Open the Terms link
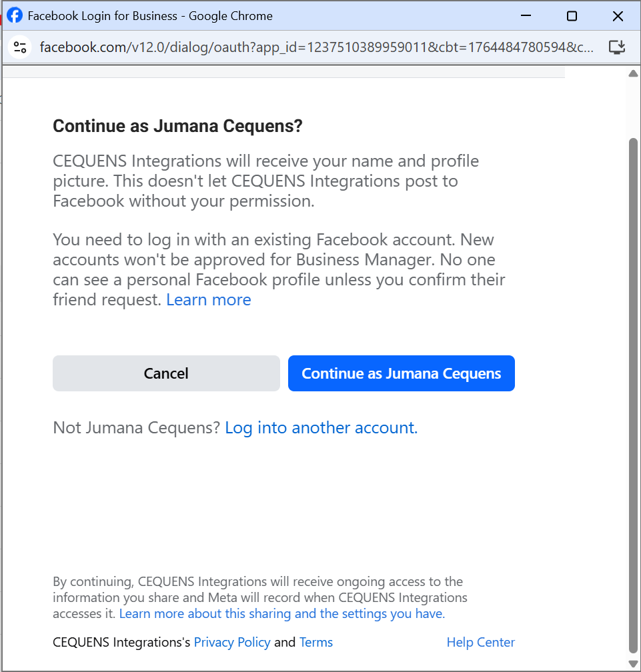The width and height of the screenshot is (641, 672). [x=315, y=642]
